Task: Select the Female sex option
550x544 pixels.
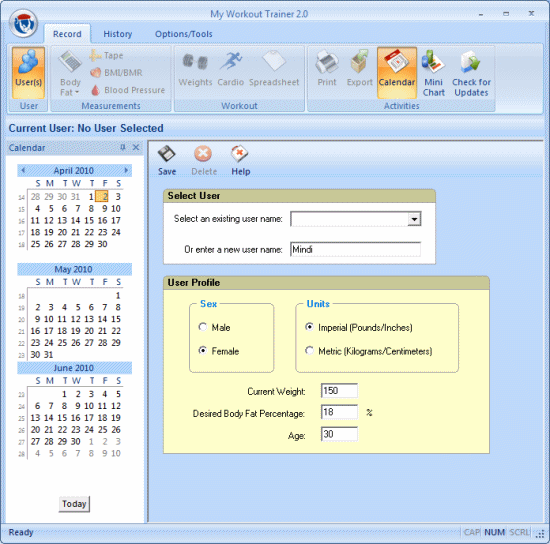Action: click(202, 350)
